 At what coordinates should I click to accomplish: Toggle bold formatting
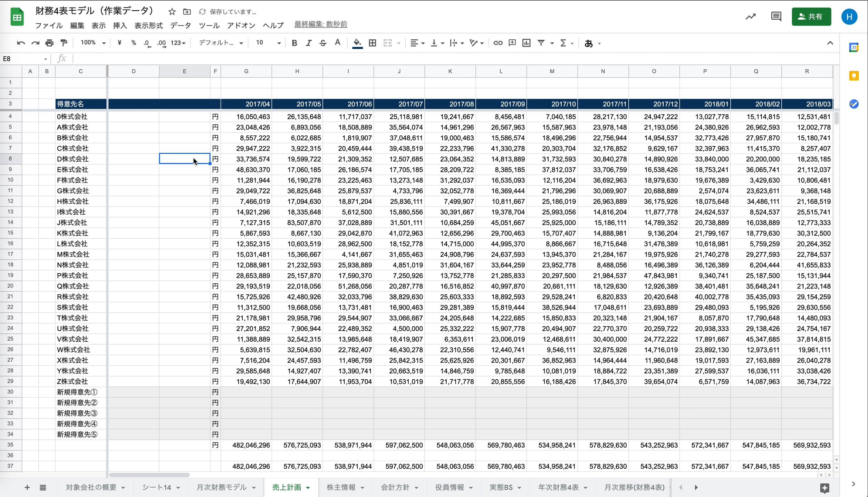pos(294,43)
